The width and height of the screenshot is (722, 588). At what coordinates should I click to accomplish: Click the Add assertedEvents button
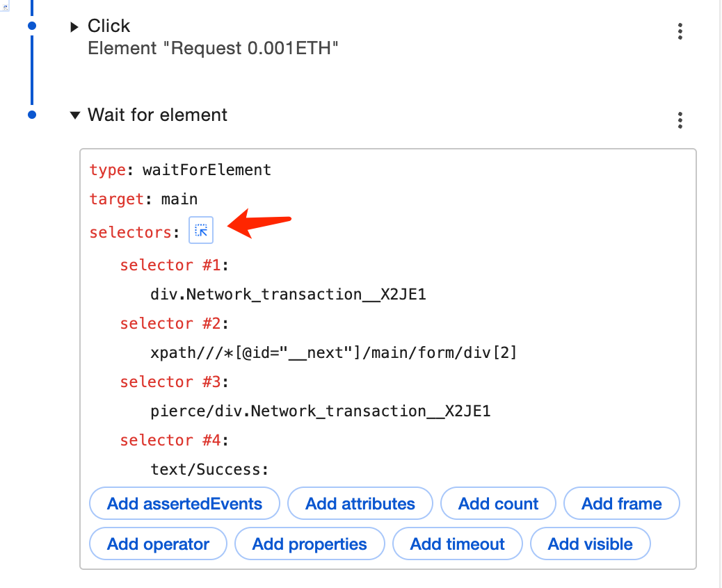[184, 504]
